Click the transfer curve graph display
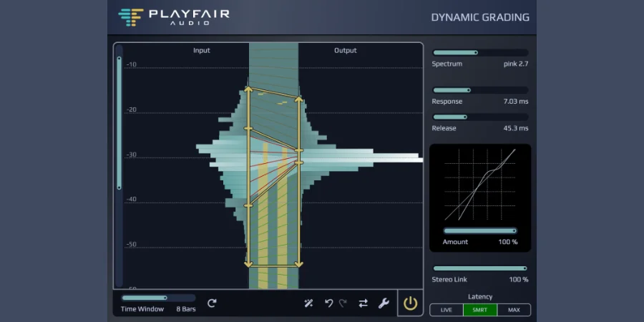644x322 pixels. 480,185
